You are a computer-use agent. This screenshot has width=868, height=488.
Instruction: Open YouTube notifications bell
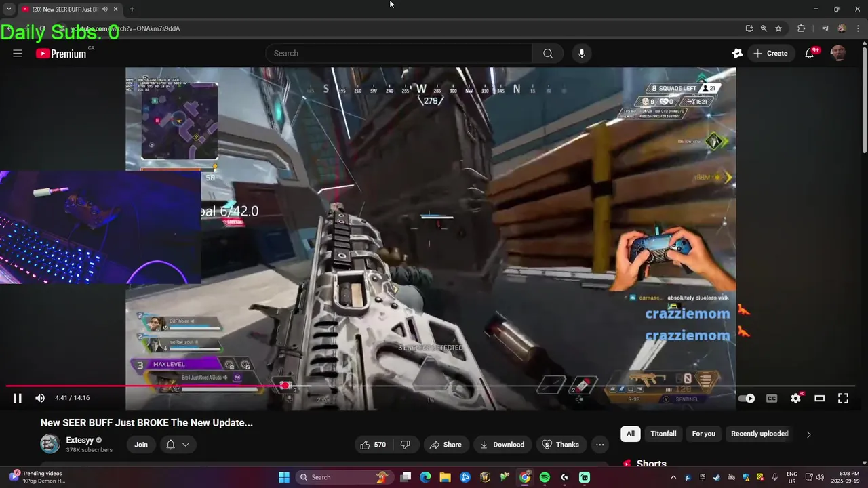click(x=810, y=54)
